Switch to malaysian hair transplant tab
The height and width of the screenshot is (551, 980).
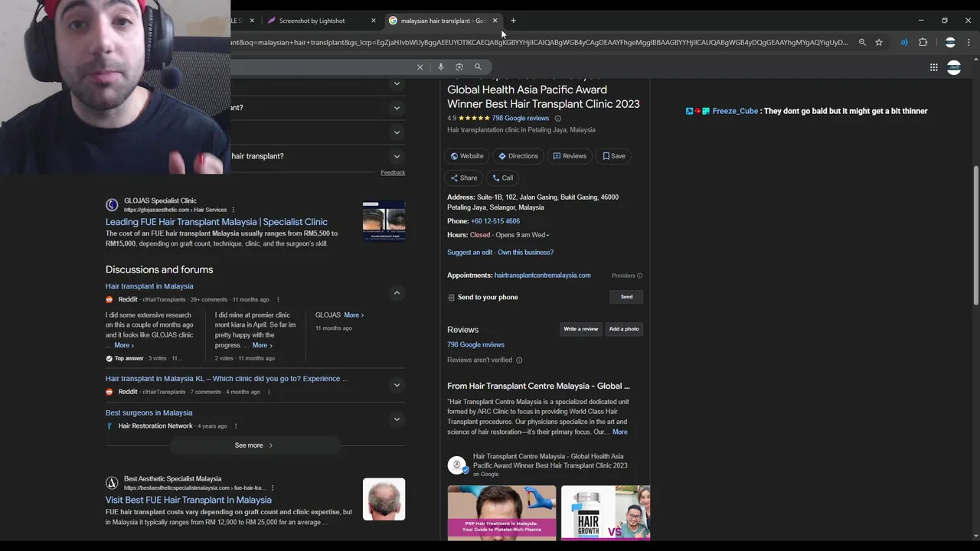444,21
